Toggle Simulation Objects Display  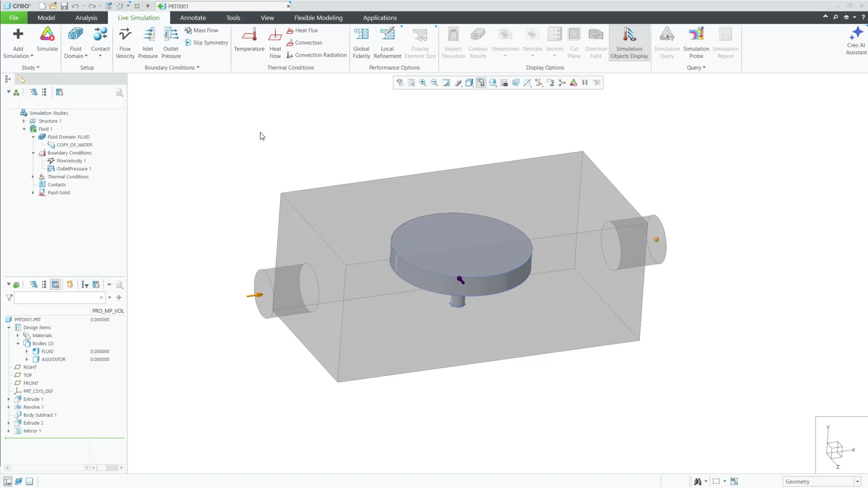[x=629, y=42]
